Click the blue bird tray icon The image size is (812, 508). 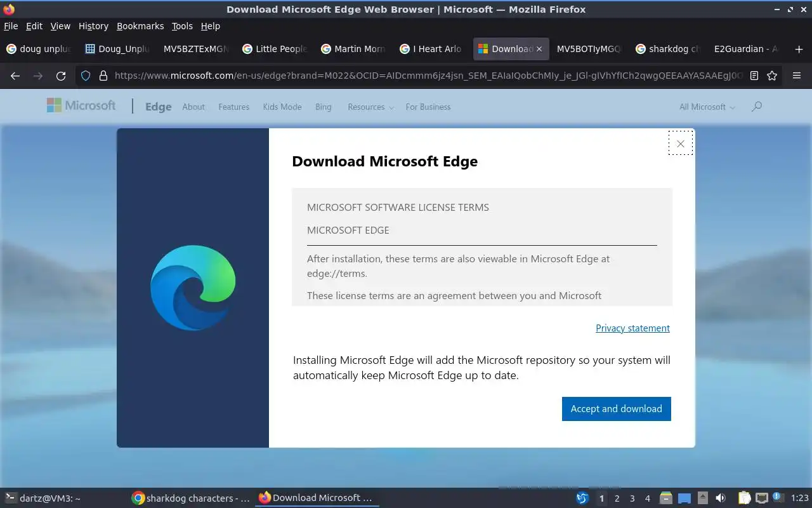coord(582,498)
